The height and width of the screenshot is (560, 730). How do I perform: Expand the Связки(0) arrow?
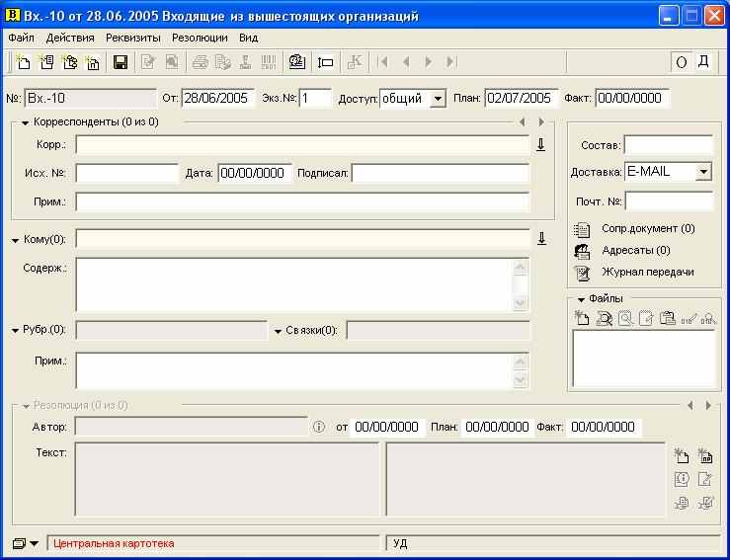click(278, 331)
